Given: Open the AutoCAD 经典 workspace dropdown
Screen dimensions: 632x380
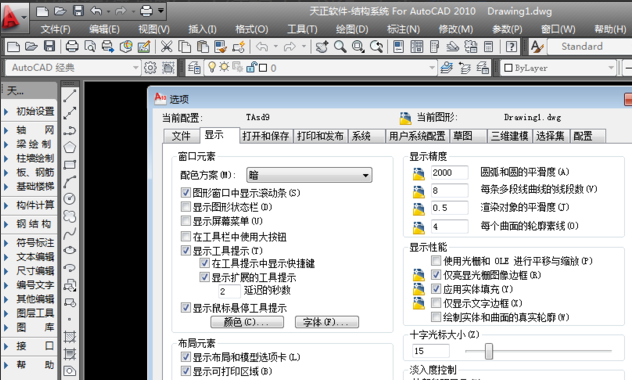Looking at the screenshot, I should click(73, 68).
